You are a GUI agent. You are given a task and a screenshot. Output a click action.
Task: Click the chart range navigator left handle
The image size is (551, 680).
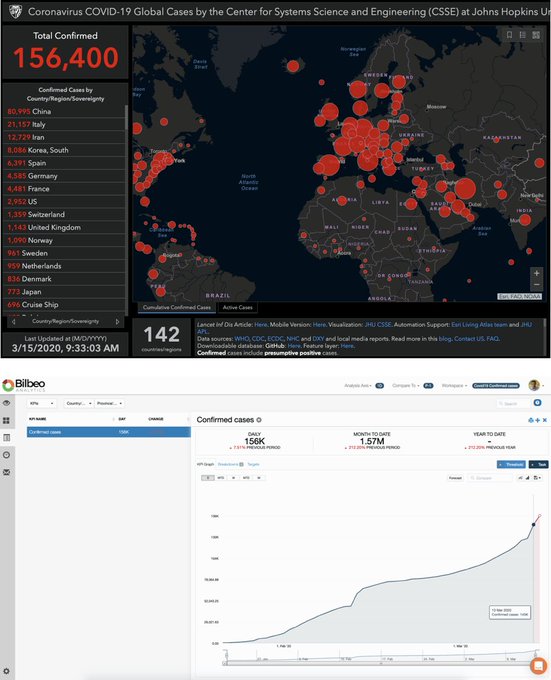point(225,653)
